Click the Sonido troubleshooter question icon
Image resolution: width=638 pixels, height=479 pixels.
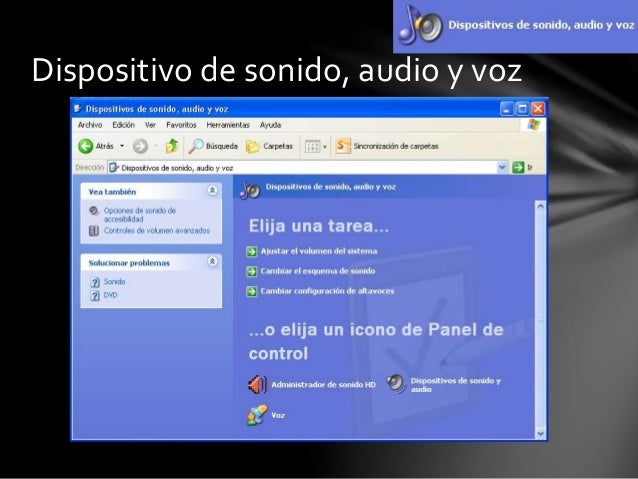[94, 282]
